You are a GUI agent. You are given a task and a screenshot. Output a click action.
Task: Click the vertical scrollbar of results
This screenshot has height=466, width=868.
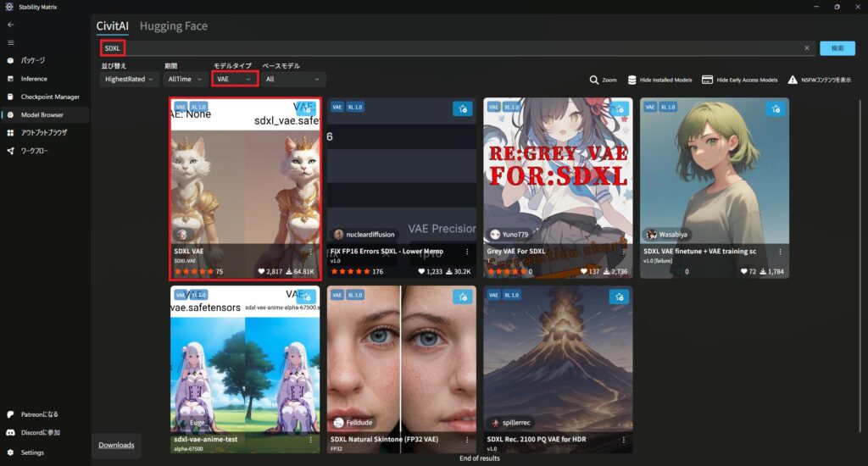(860, 266)
